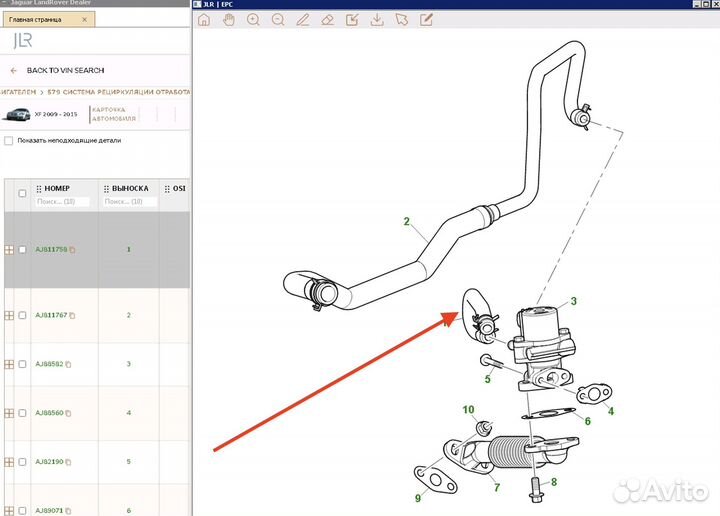Sort by the НОМЕР column header
The width and height of the screenshot is (720, 516).
pyautogui.click(x=57, y=188)
